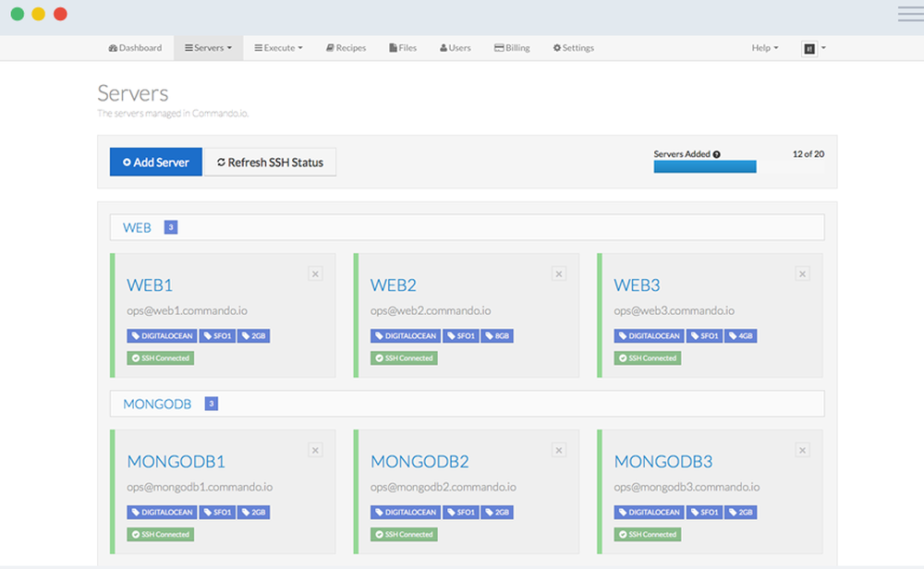Click SSH Connected status badge on MONGODB2

coord(404,534)
